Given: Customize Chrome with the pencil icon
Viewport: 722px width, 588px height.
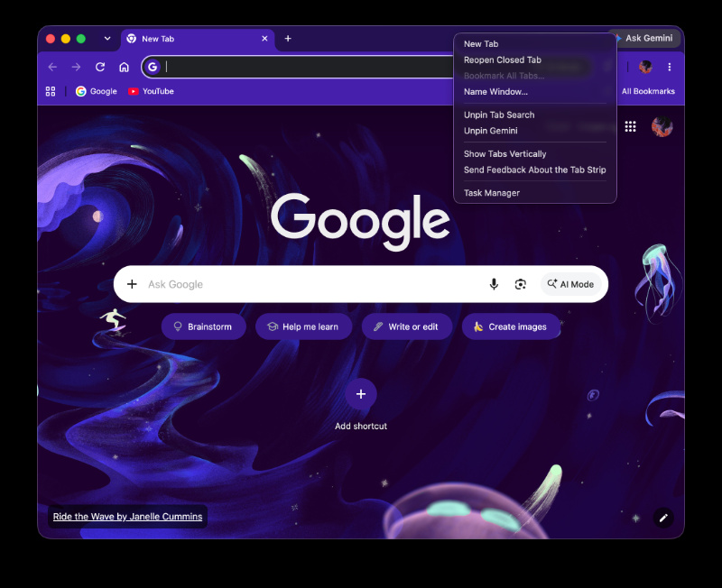Looking at the screenshot, I should pos(663,518).
